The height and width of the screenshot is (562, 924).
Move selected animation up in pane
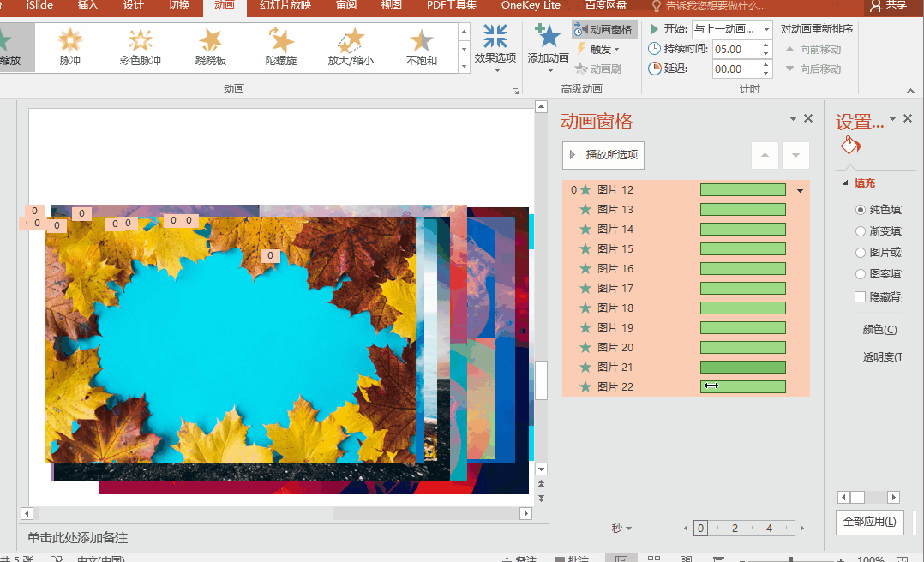[x=765, y=156]
